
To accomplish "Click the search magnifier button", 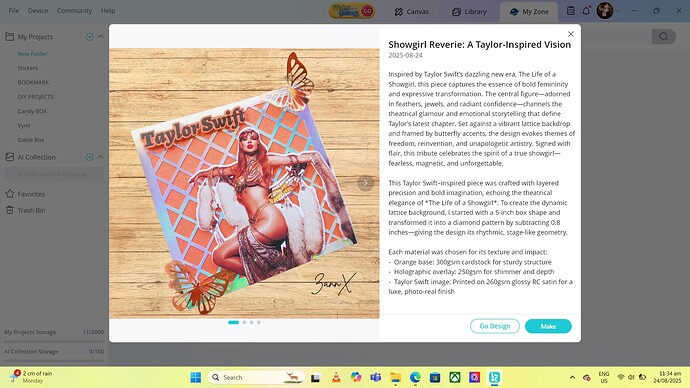I will [663, 37].
